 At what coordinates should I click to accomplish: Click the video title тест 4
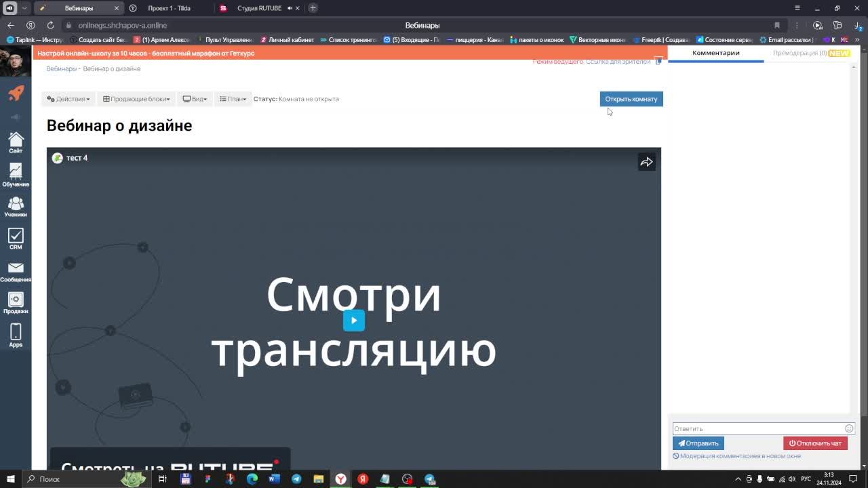(77, 158)
